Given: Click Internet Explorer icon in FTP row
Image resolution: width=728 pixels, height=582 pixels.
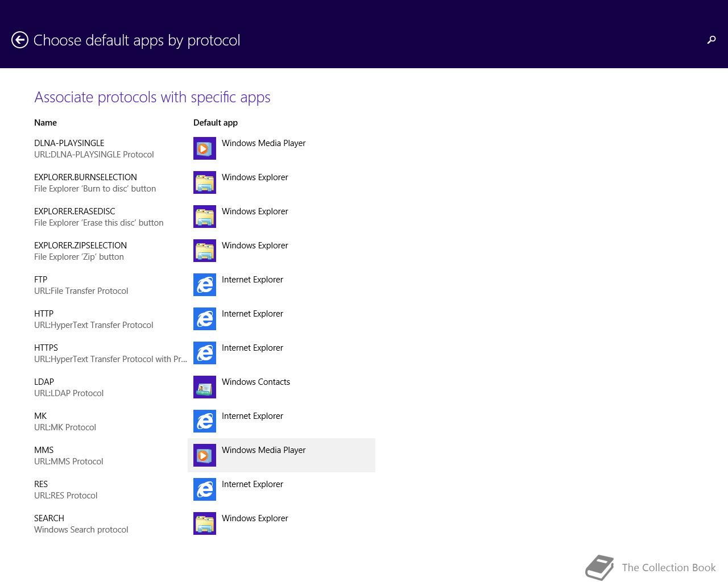Looking at the screenshot, I should pos(205,285).
